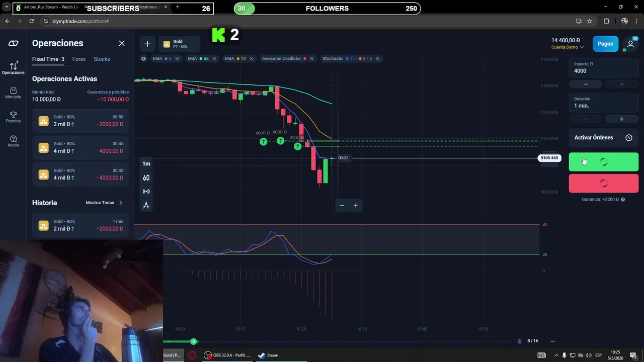Remove the Awesome Oscillator indicator
The width and height of the screenshot is (644, 362).
[311, 58]
